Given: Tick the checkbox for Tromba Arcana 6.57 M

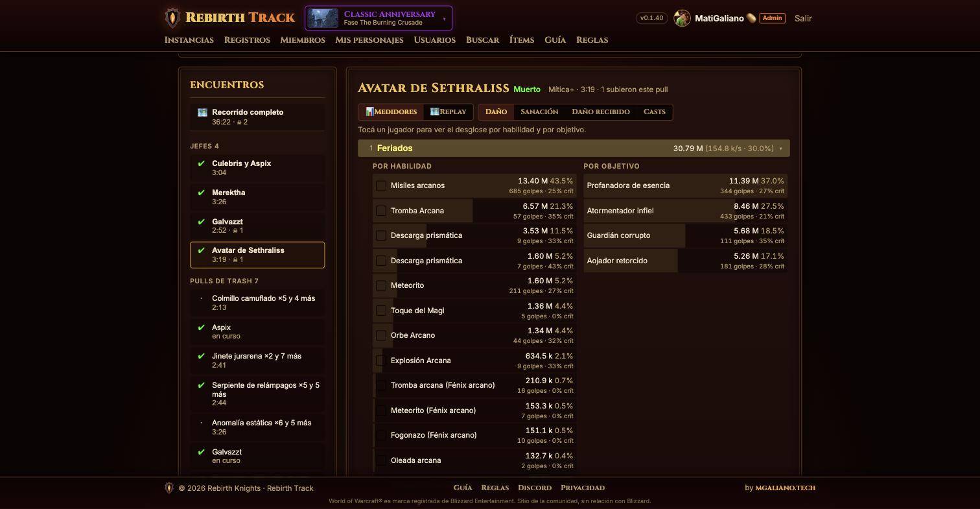Looking at the screenshot, I should point(381,211).
